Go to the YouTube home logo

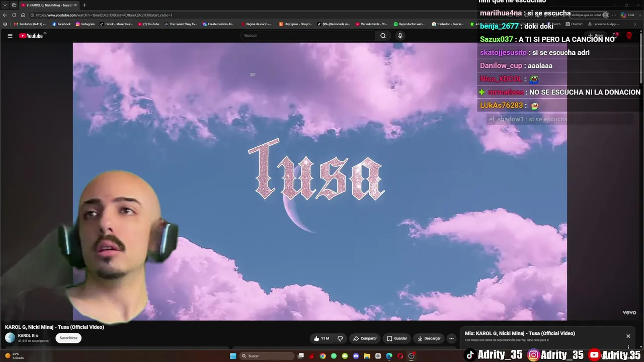[31, 36]
